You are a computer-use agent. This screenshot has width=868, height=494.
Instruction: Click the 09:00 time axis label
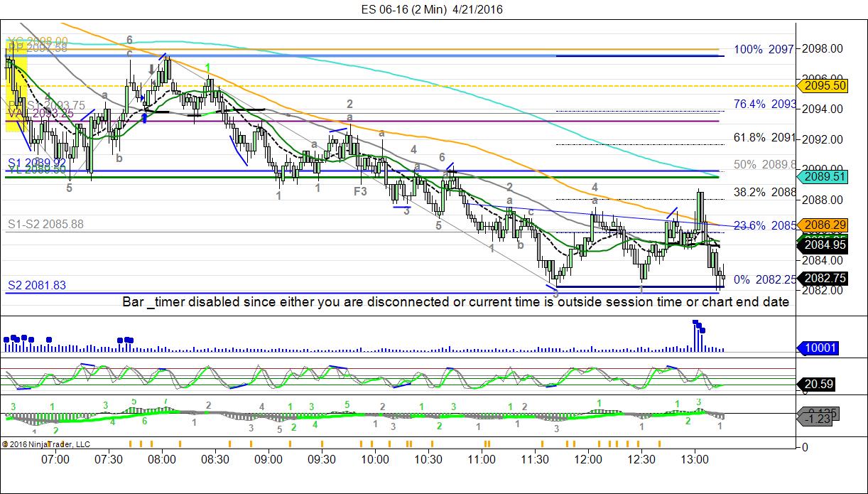[268, 459]
